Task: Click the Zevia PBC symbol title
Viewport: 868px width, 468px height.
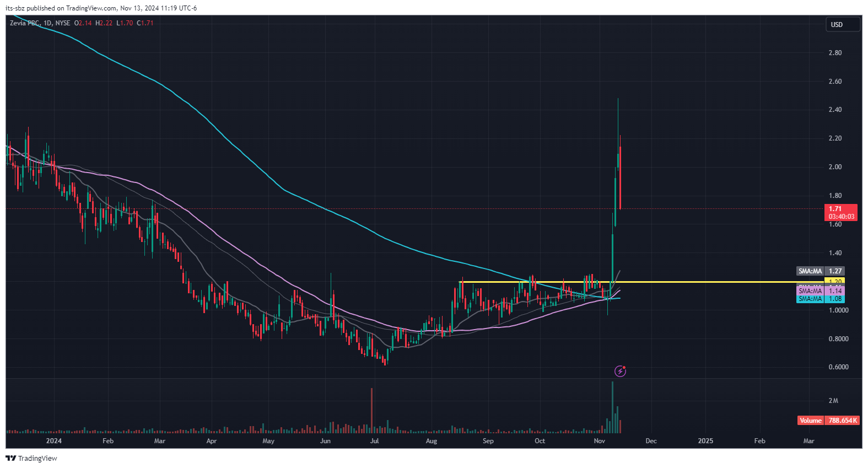Action: 24,23
